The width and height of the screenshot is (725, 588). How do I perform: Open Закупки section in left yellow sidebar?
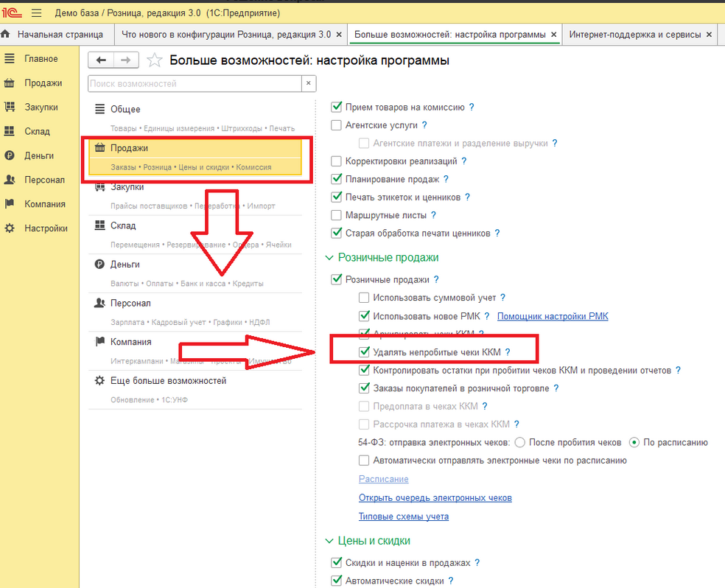point(41,107)
